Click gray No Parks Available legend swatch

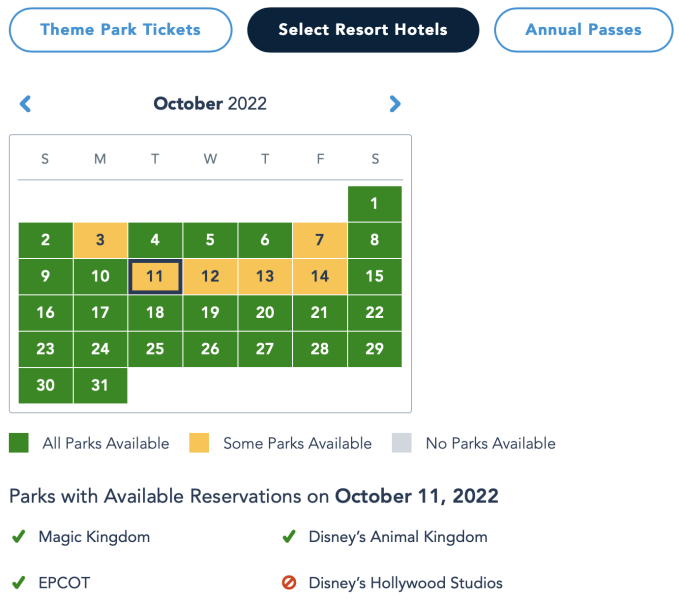click(x=402, y=443)
